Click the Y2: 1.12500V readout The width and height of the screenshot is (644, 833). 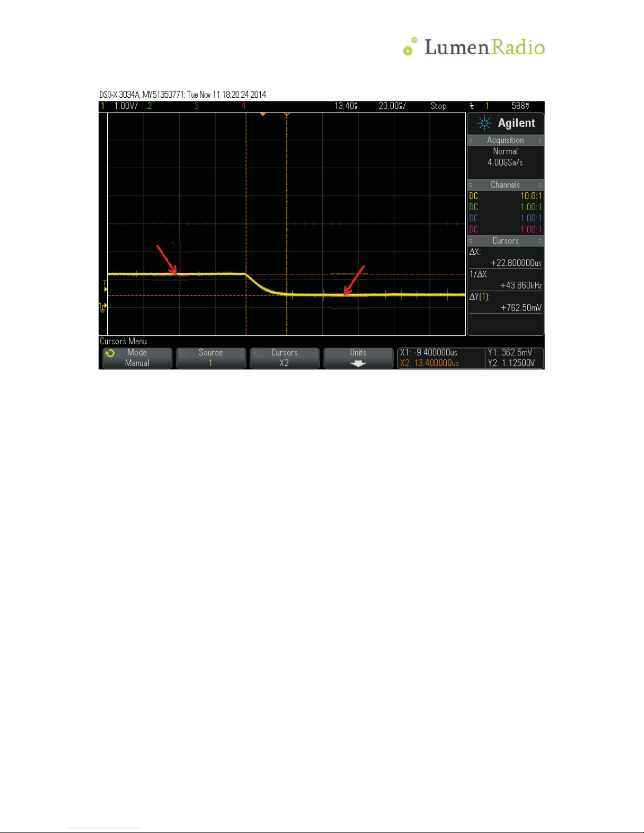click(x=512, y=363)
